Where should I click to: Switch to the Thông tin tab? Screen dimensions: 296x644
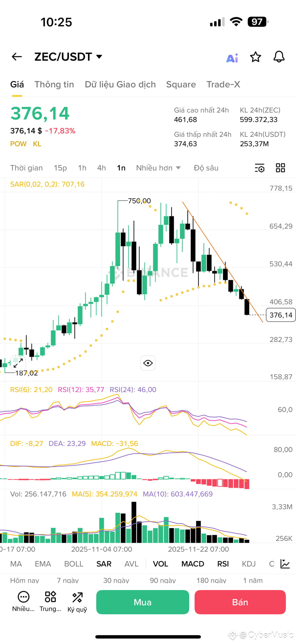[x=54, y=84]
